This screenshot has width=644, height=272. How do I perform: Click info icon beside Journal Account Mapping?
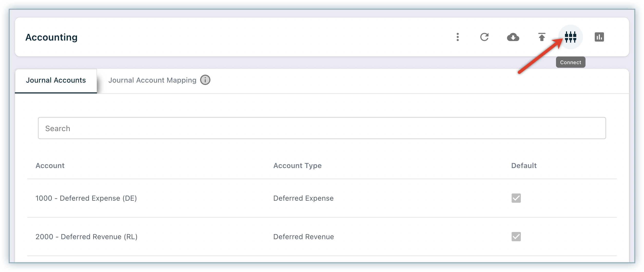(205, 80)
